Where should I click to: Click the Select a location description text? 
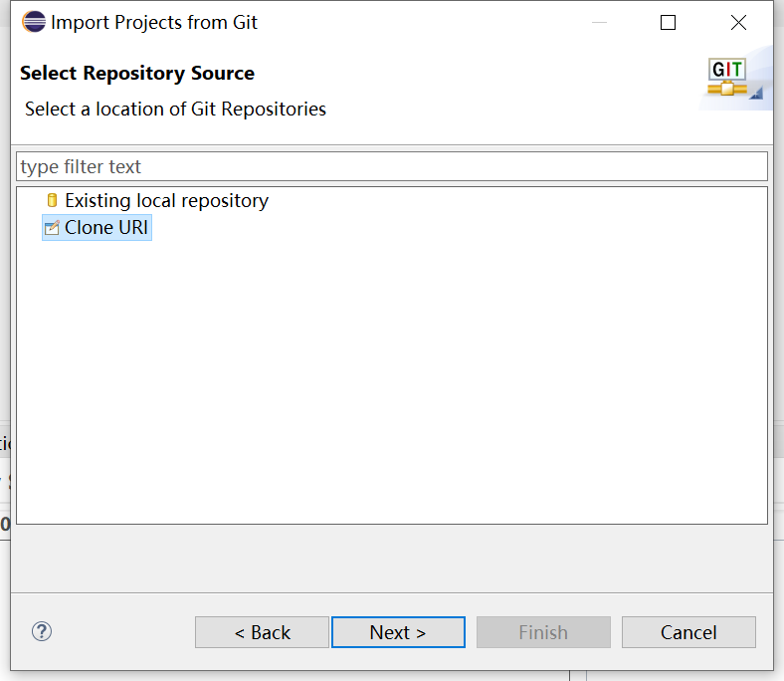tap(175, 109)
